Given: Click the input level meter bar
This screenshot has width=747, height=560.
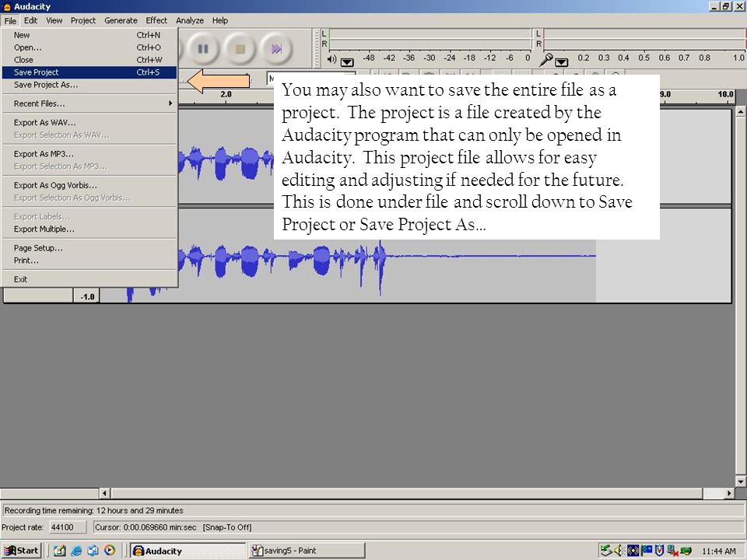Looking at the screenshot, I should [644, 38].
